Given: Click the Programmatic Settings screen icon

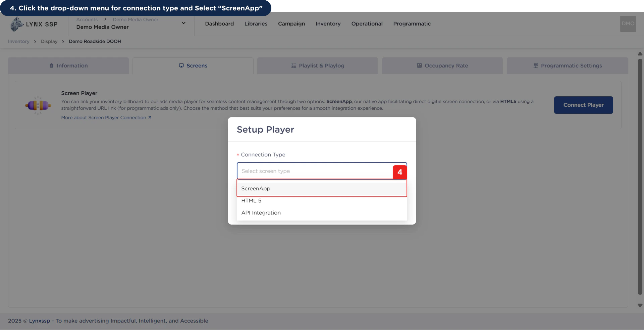Looking at the screenshot, I should click(x=535, y=65).
